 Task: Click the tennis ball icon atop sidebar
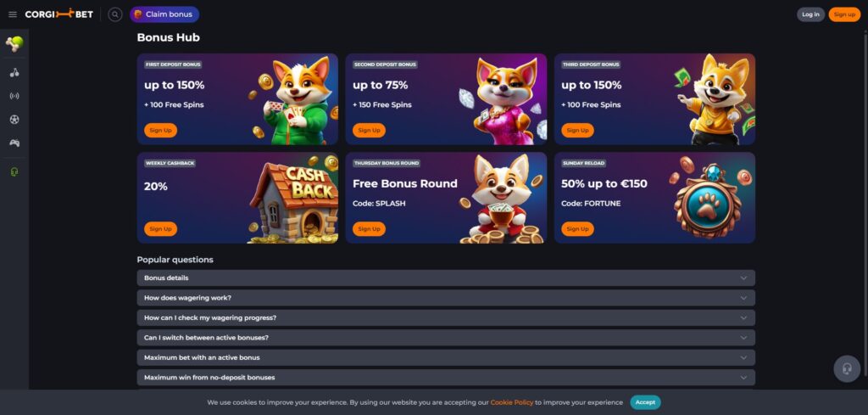[14, 43]
